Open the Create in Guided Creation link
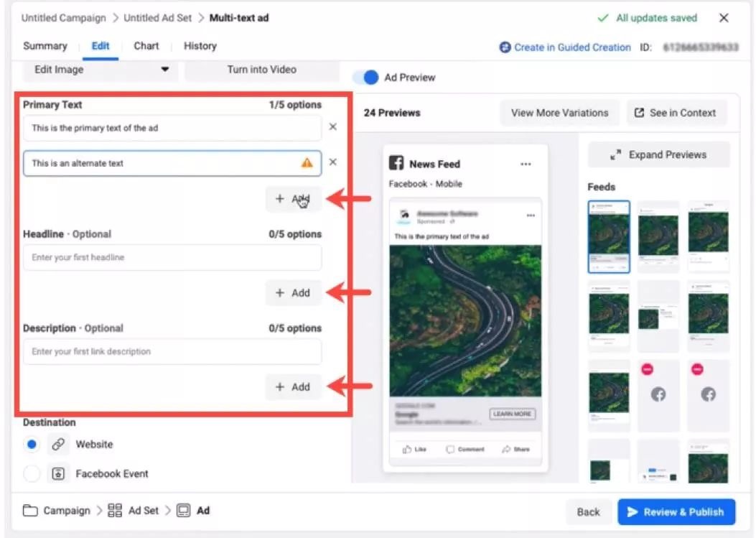The height and width of the screenshot is (538, 756). click(x=565, y=47)
